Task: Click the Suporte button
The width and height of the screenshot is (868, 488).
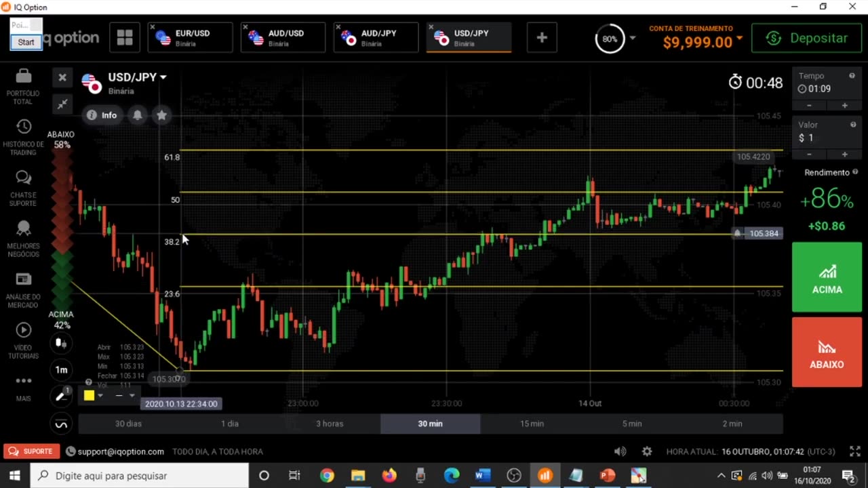Action: 32,451
